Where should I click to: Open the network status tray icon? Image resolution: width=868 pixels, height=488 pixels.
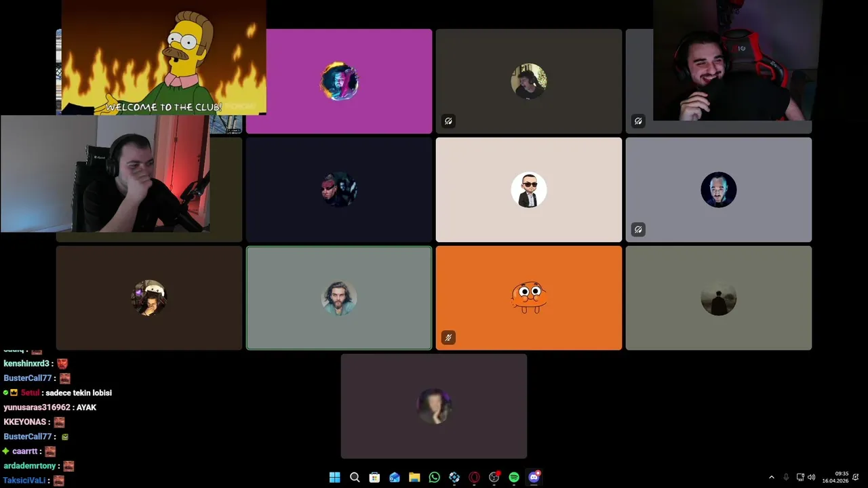click(800, 477)
